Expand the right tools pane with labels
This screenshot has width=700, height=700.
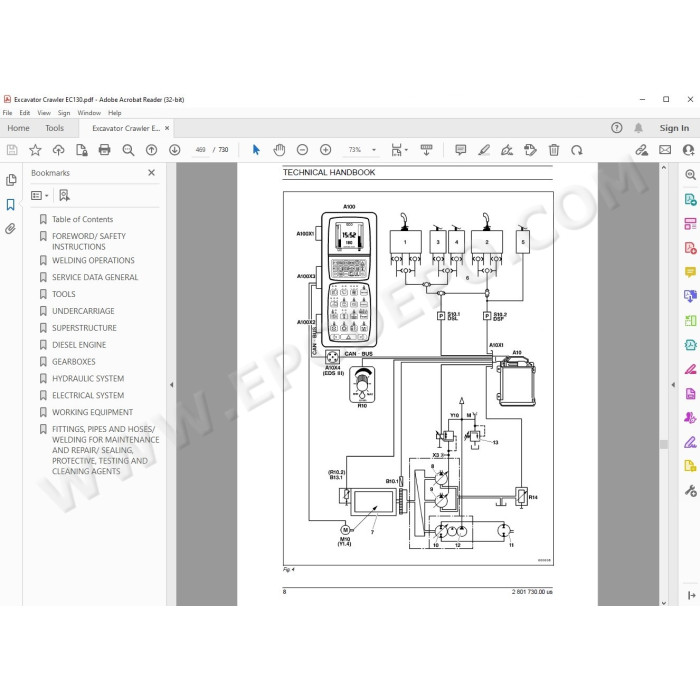click(x=691, y=595)
